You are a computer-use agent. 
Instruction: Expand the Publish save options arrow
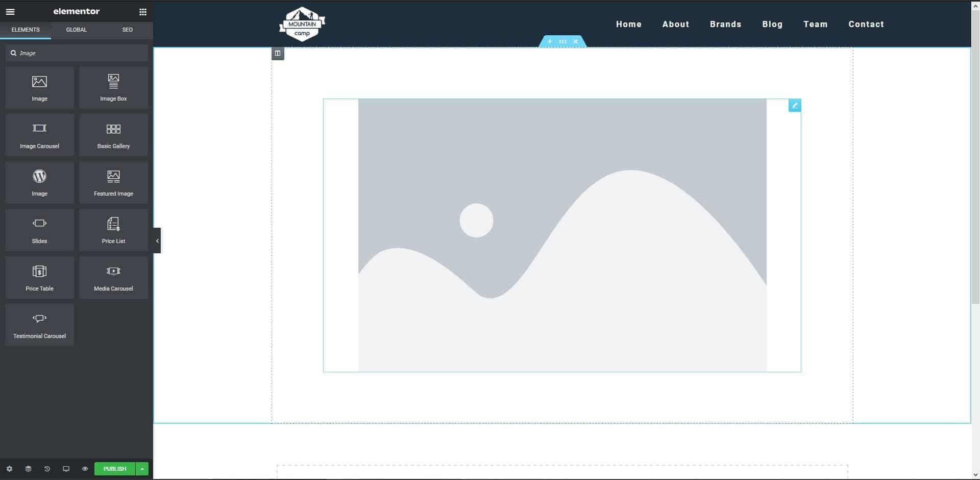tap(142, 469)
